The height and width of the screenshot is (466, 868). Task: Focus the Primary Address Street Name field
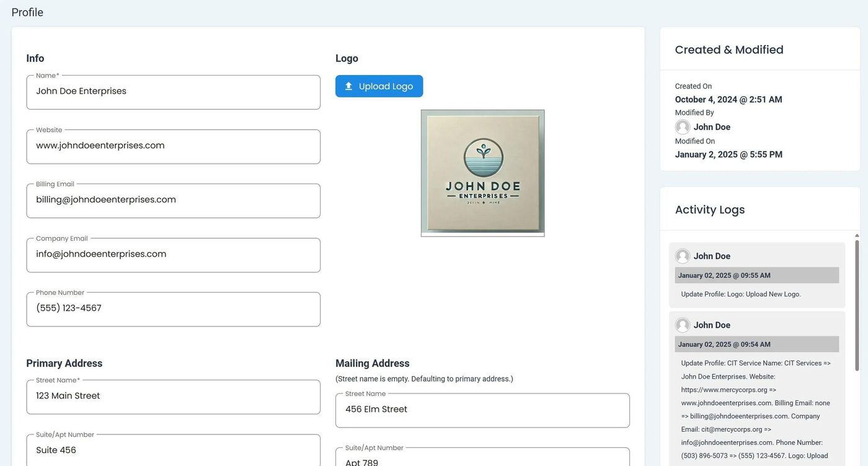[173, 397]
